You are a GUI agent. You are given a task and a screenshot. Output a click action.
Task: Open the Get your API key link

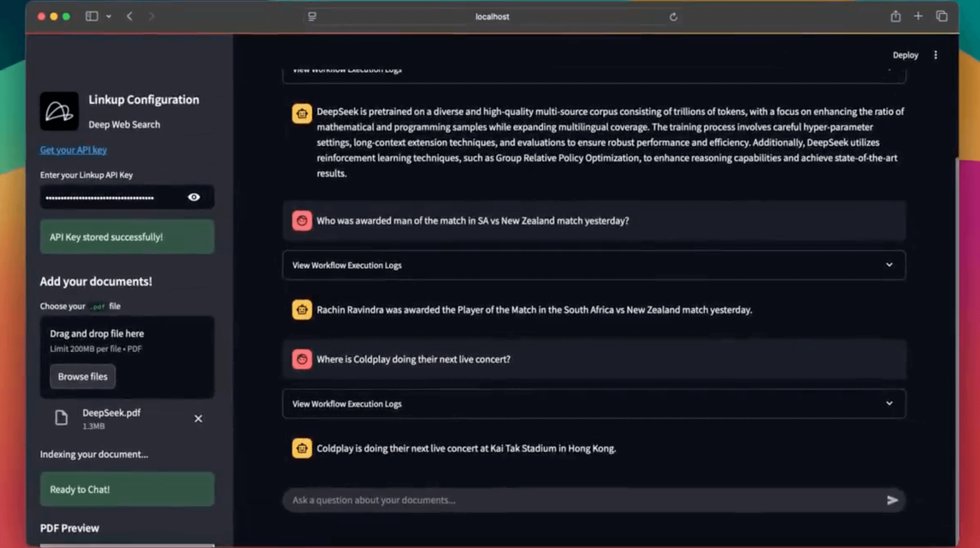click(73, 149)
